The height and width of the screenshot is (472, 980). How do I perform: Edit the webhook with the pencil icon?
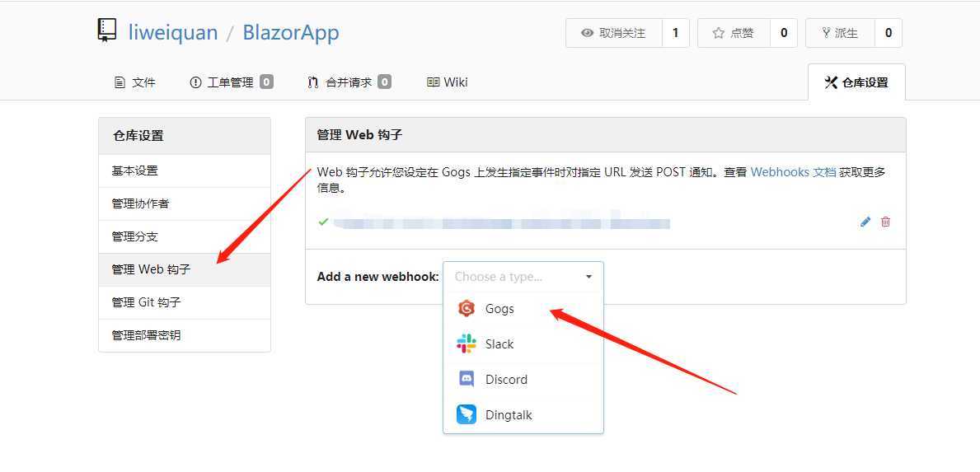coord(865,222)
